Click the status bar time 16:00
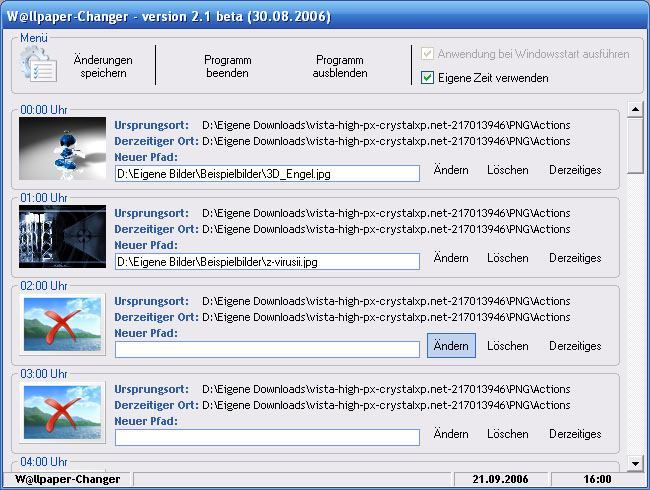Image resolution: width=650 pixels, height=490 pixels. [597, 479]
